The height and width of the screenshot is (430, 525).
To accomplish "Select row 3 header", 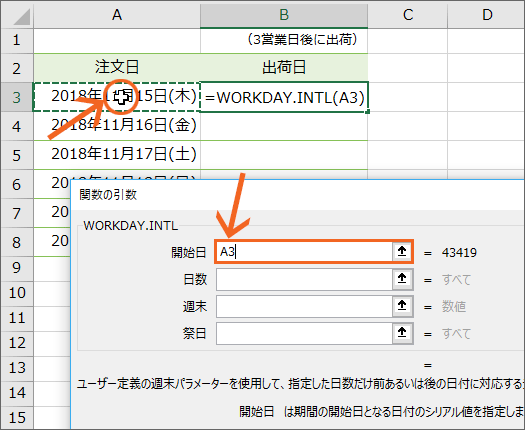I will (17, 97).
